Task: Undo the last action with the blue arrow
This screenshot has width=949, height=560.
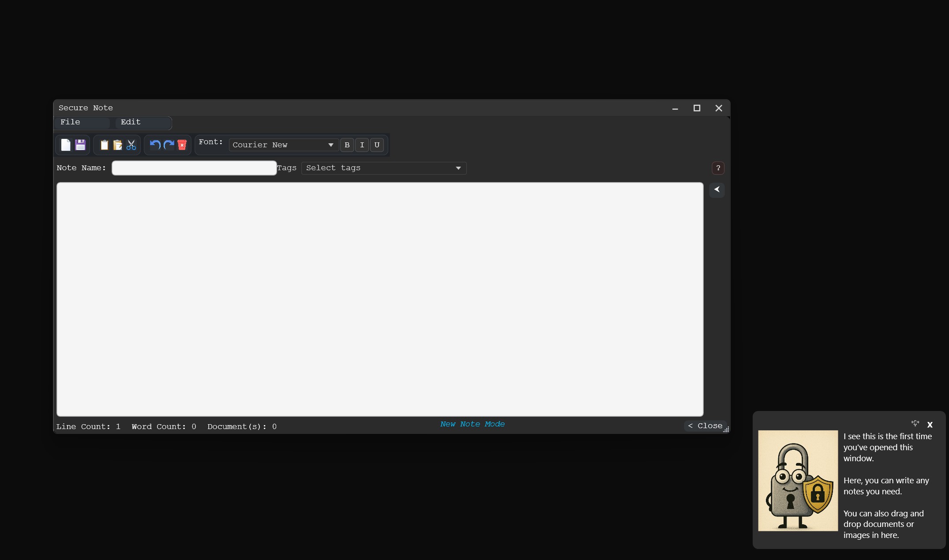Action: tap(155, 145)
